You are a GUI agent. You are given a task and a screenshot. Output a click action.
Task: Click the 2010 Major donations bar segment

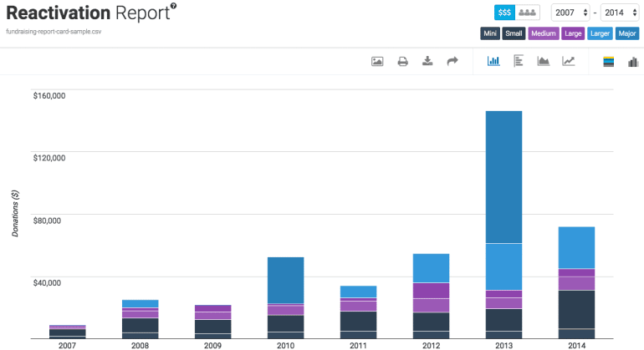pos(285,280)
